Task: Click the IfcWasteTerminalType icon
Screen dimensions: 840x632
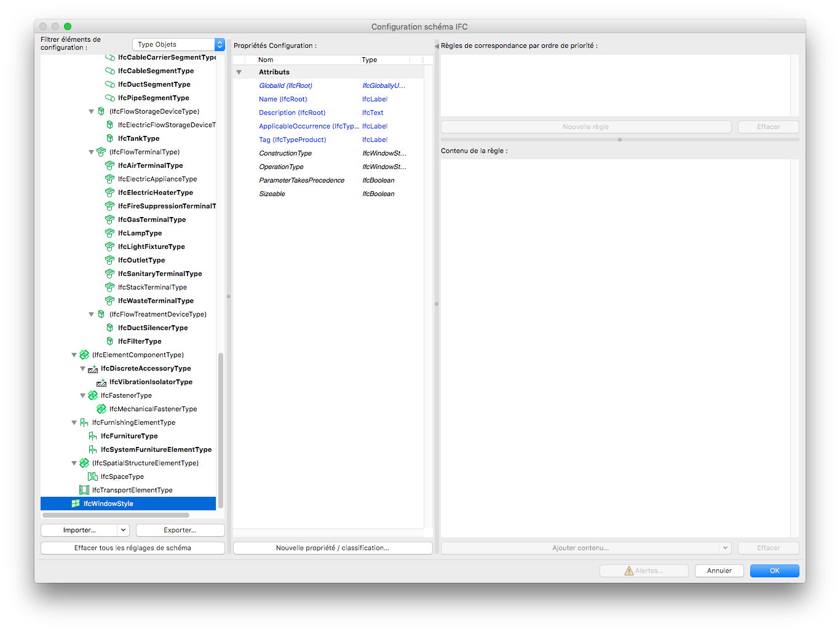Action: click(x=110, y=301)
